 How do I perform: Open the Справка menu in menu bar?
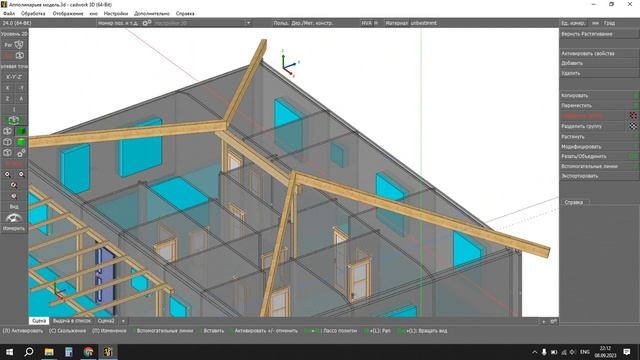click(x=185, y=13)
